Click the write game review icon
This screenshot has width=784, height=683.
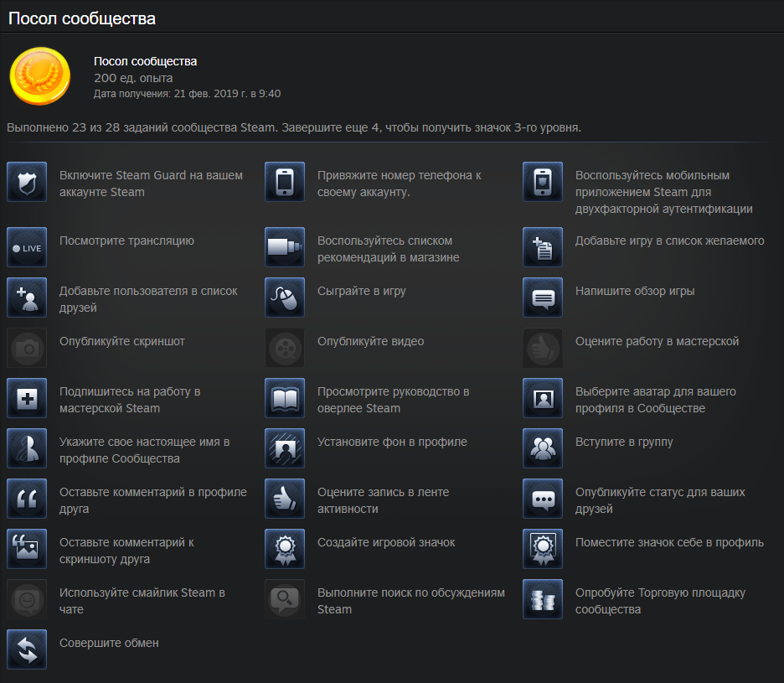543,298
